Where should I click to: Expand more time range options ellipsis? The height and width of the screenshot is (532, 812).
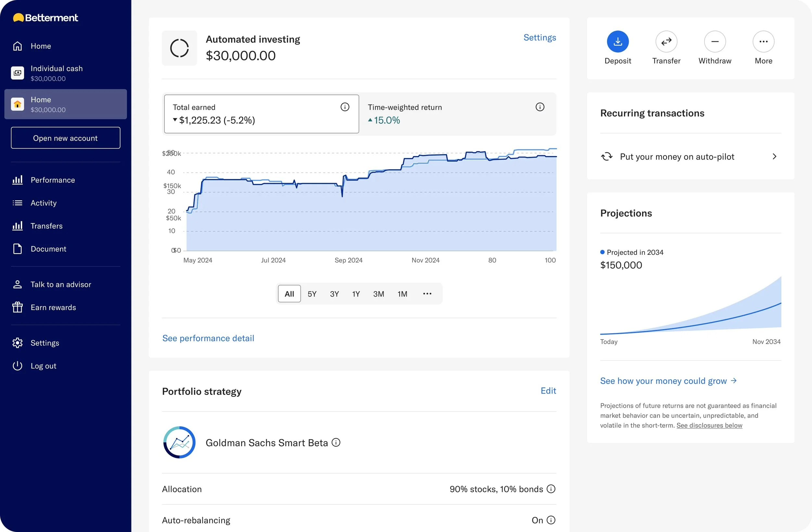tap(427, 294)
